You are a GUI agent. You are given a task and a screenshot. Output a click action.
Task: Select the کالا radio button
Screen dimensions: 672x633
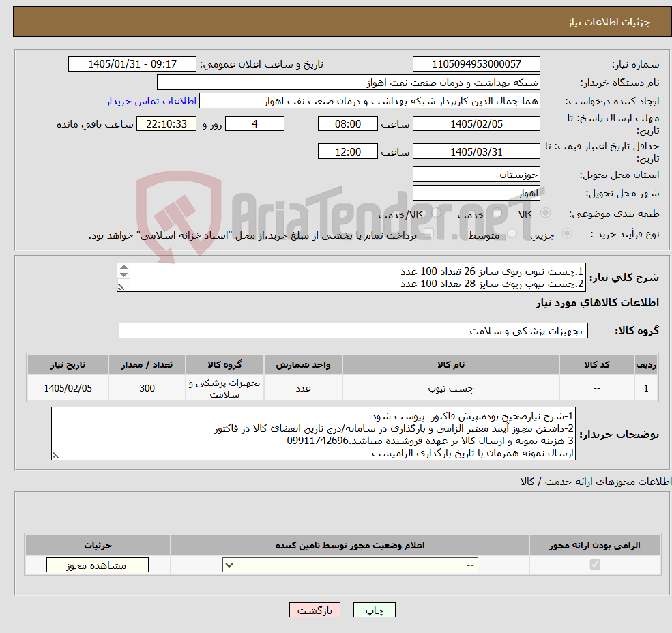(546, 213)
